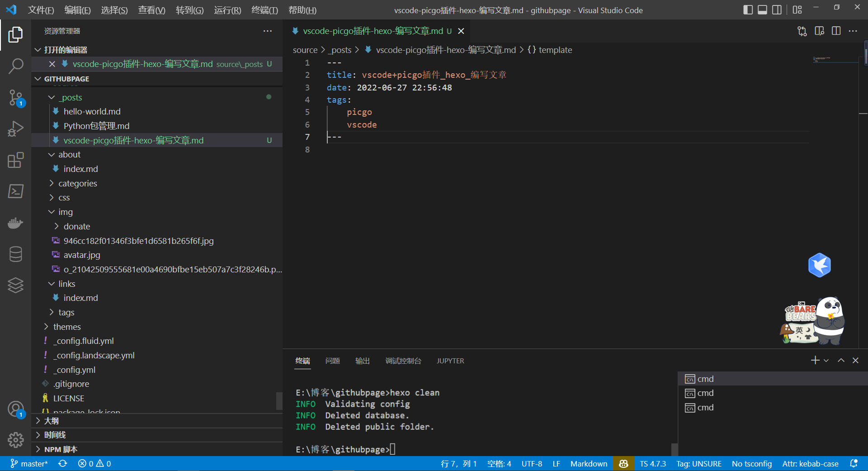The image size is (868, 471).
Task: Open the terminal-style icon in activity bar
Action: point(15,191)
